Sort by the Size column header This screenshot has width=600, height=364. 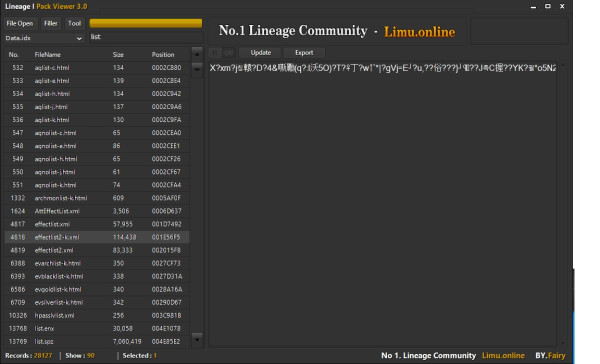[x=118, y=55]
